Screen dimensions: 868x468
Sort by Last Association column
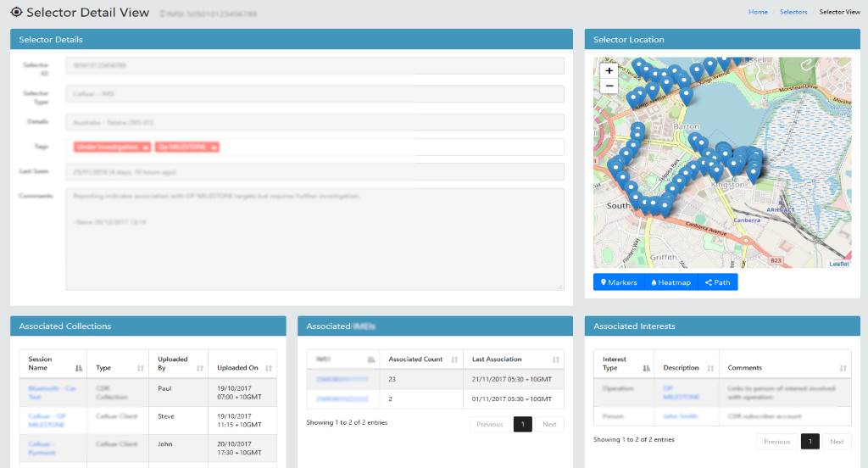[555, 359]
